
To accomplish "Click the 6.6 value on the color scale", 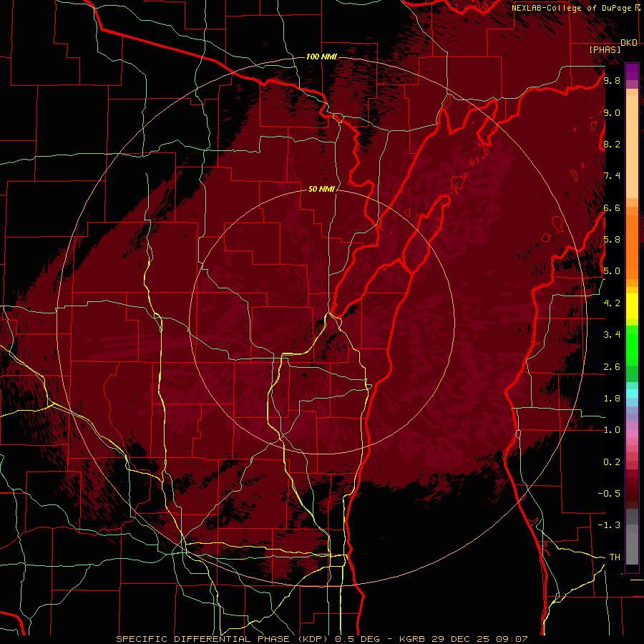I will point(612,208).
